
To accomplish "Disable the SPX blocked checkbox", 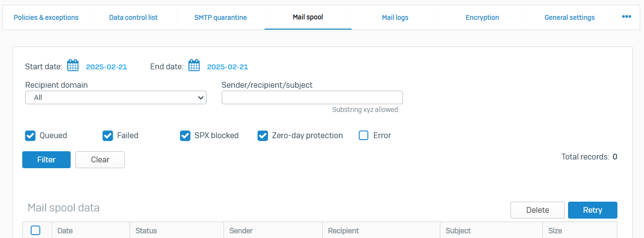I will pyautogui.click(x=185, y=136).
